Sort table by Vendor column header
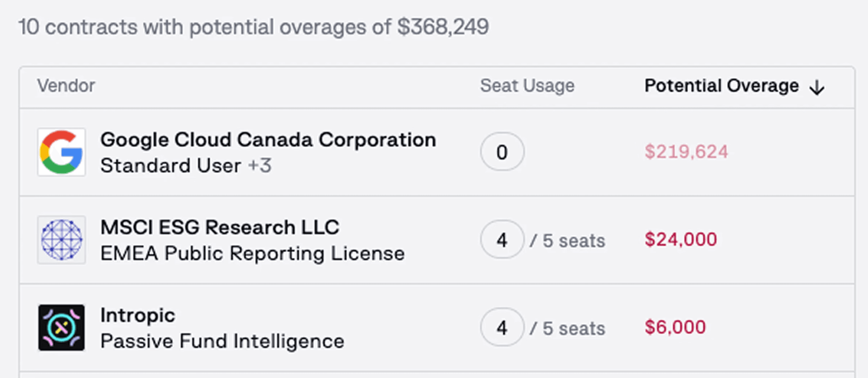The height and width of the screenshot is (378, 868). tap(66, 86)
